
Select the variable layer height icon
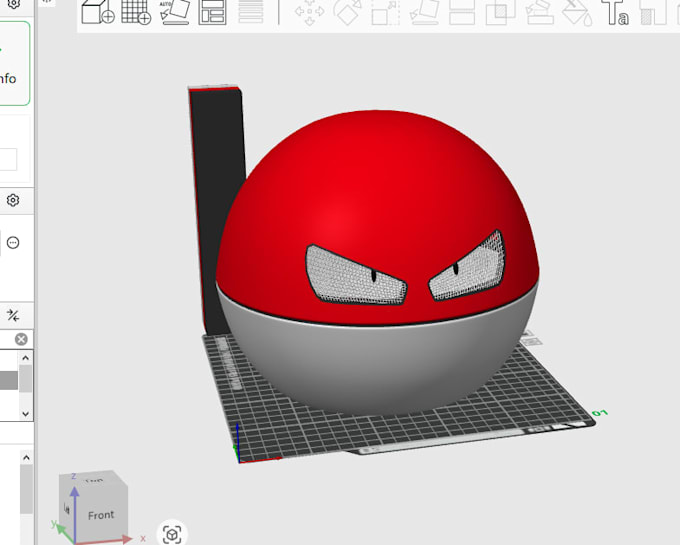tap(251, 12)
